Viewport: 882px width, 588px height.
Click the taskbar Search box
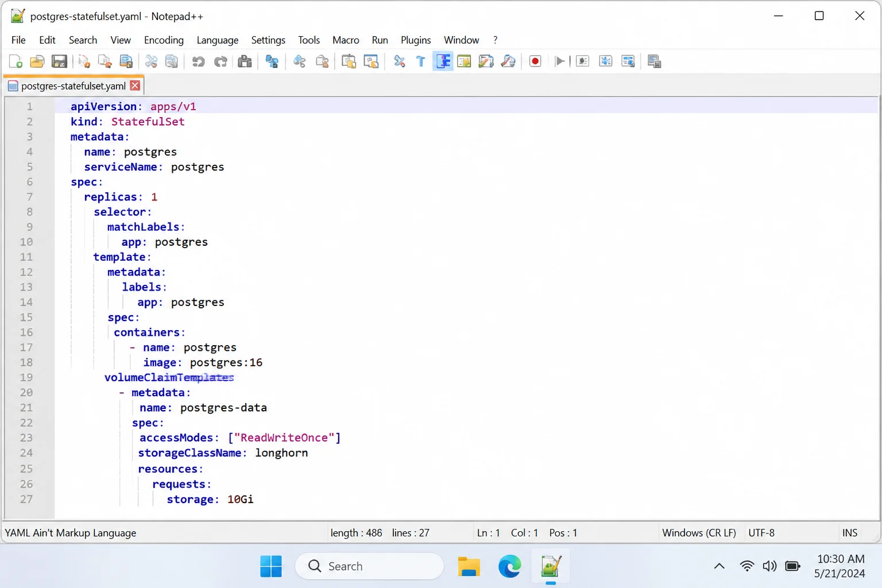(x=369, y=566)
